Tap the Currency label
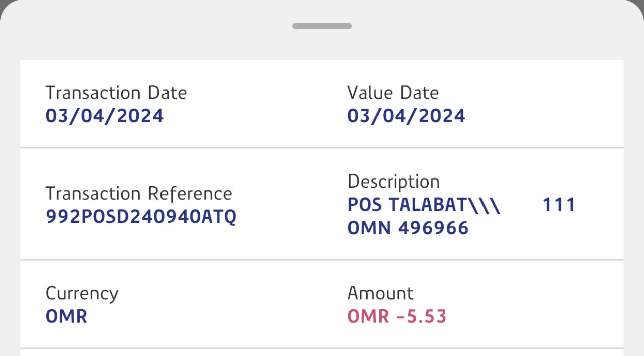The width and height of the screenshot is (644, 356). 82,293
